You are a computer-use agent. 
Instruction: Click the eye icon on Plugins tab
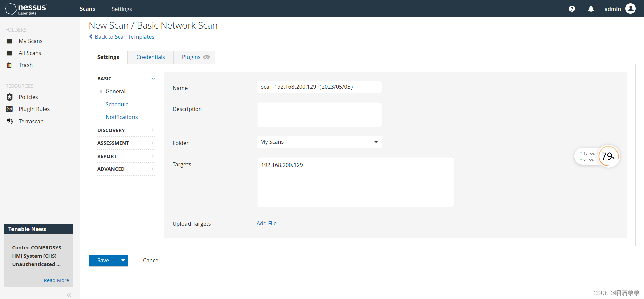[207, 57]
